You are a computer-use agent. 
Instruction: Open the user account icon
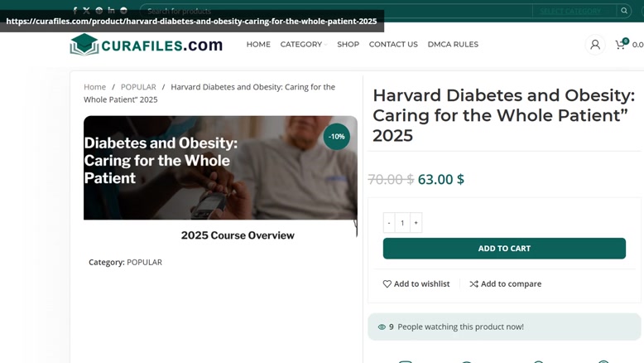pyautogui.click(x=594, y=45)
